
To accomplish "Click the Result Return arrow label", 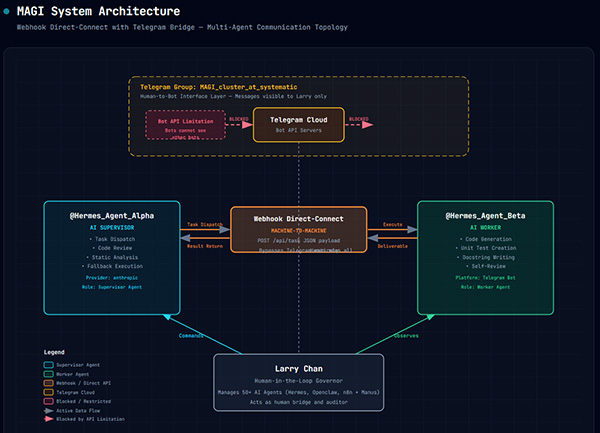I will 205,244.
